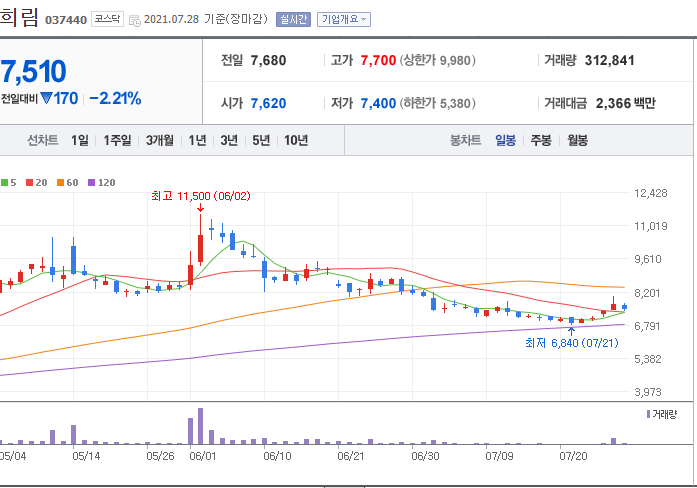The width and height of the screenshot is (697, 488).
Task: Switch to the 주봉 weekly candles
Action: (x=541, y=140)
